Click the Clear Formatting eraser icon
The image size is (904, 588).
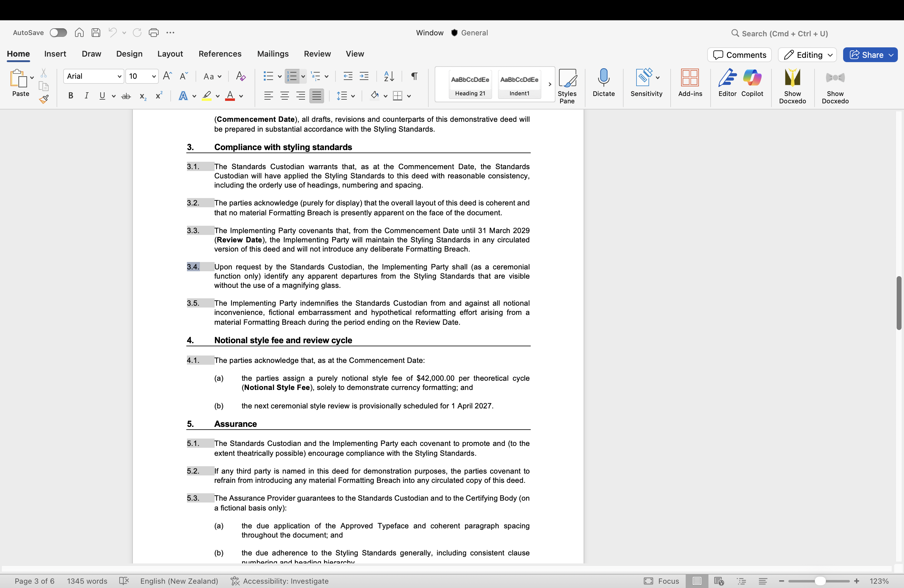[x=240, y=76]
